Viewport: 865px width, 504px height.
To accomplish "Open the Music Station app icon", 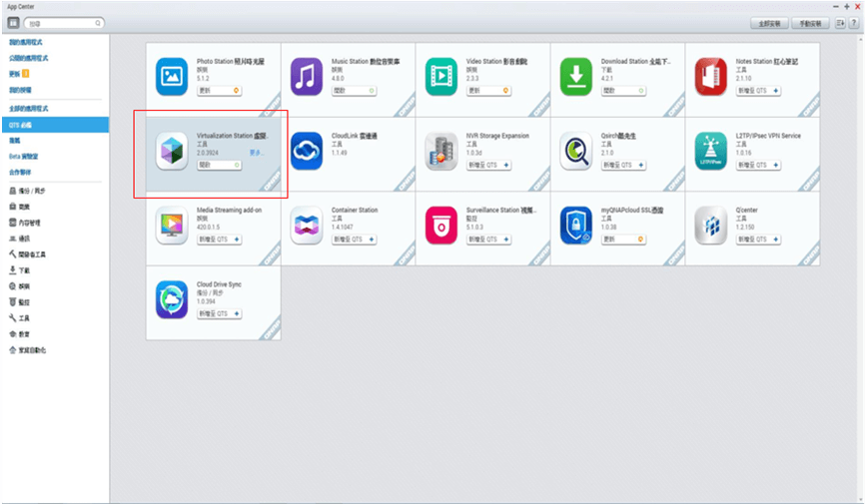I will click(x=307, y=76).
